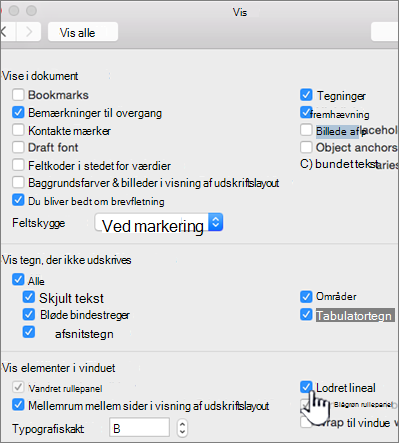Uncheck Alle non-printing characters

(18, 280)
